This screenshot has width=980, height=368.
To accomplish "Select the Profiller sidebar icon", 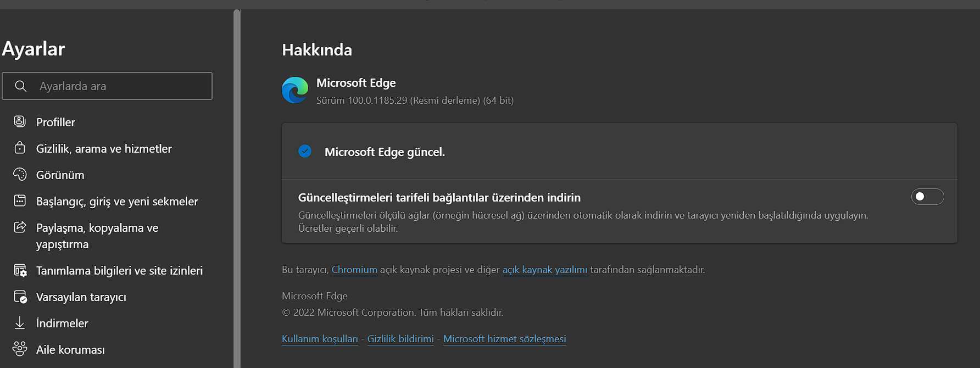I will click(x=20, y=121).
